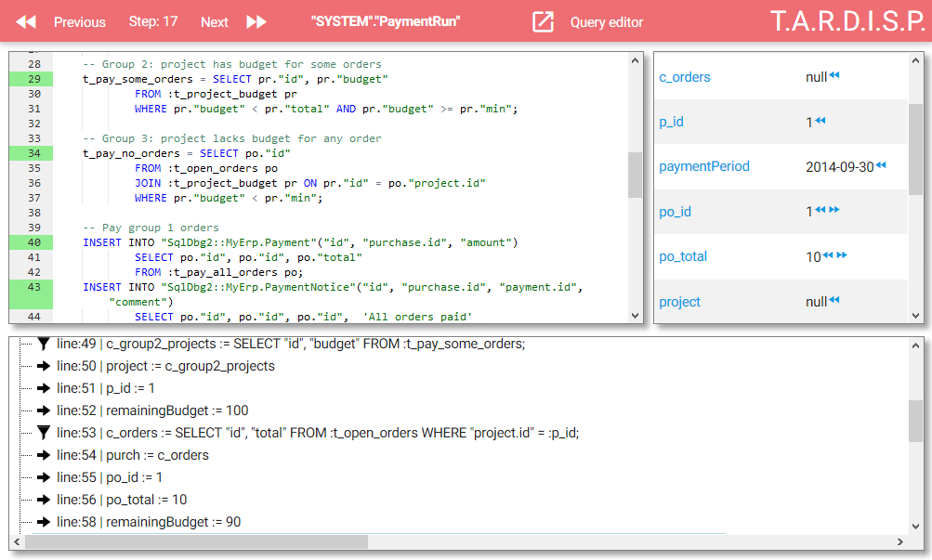932x560 pixels.
Task: Click the rewind icon next to c_orders null
Action: tap(834, 75)
